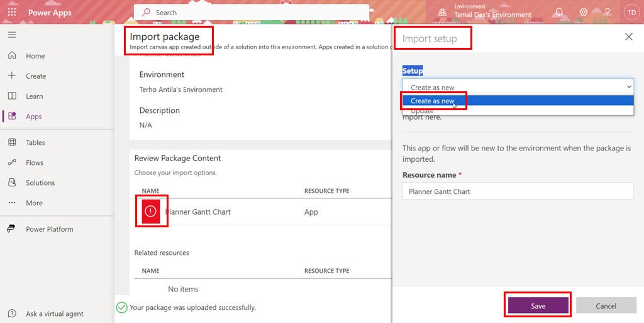Click 'No items' under Related resources
This screenshot has width=644, height=323.
[183, 289]
